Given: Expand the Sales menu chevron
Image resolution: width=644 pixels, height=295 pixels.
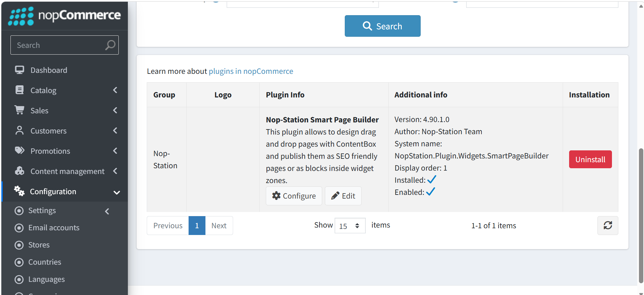Looking at the screenshot, I should tap(115, 110).
